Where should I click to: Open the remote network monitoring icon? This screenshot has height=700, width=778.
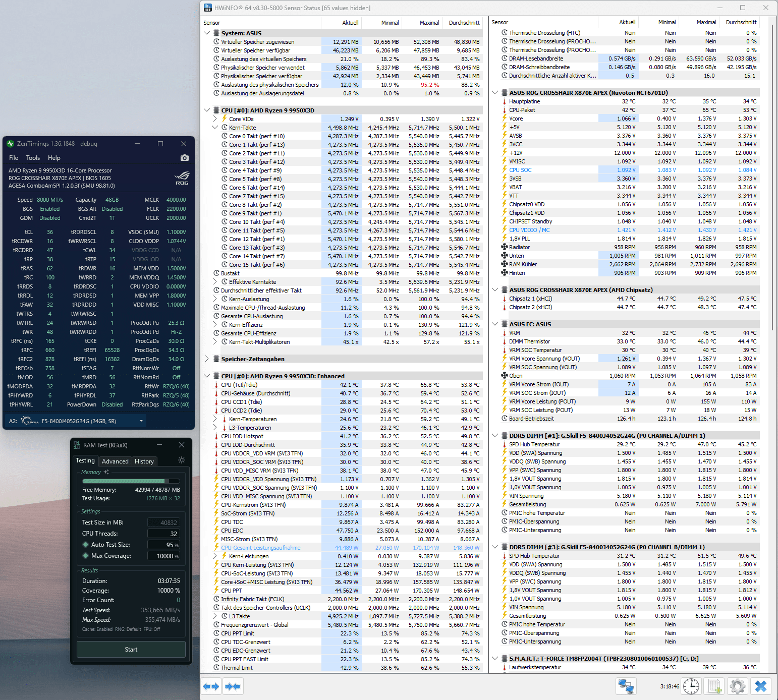(626, 686)
